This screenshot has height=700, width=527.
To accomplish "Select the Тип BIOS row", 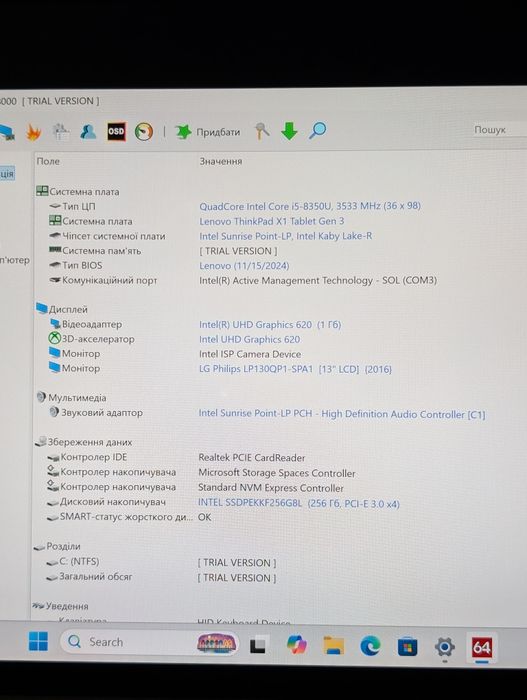I will (76, 265).
